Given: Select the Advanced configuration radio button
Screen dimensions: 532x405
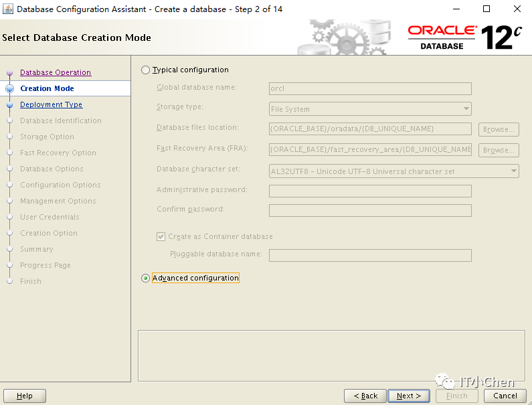Looking at the screenshot, I should [x=146, y=278].
